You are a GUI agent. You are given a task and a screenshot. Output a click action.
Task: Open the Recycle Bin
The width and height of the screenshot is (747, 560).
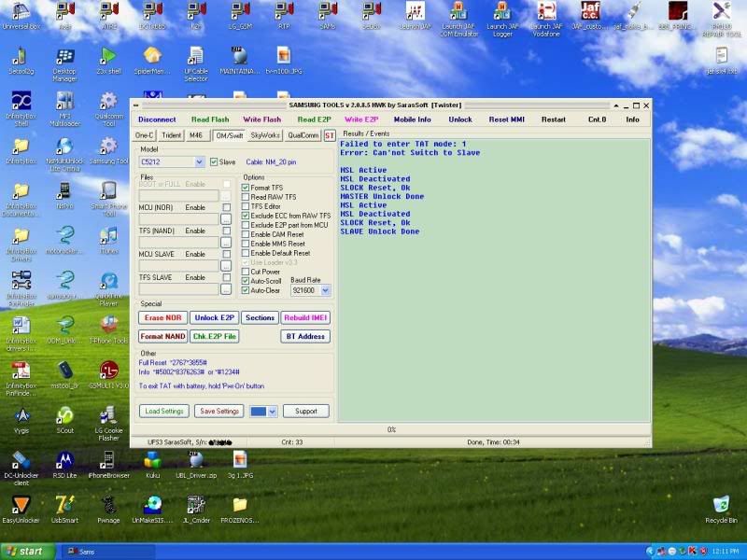[721, 509]
